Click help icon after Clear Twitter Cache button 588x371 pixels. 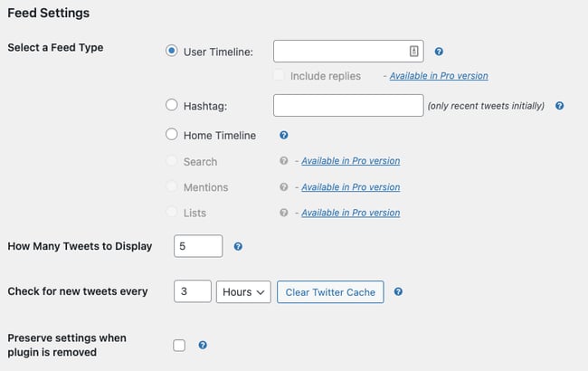(x=398, y=292)
